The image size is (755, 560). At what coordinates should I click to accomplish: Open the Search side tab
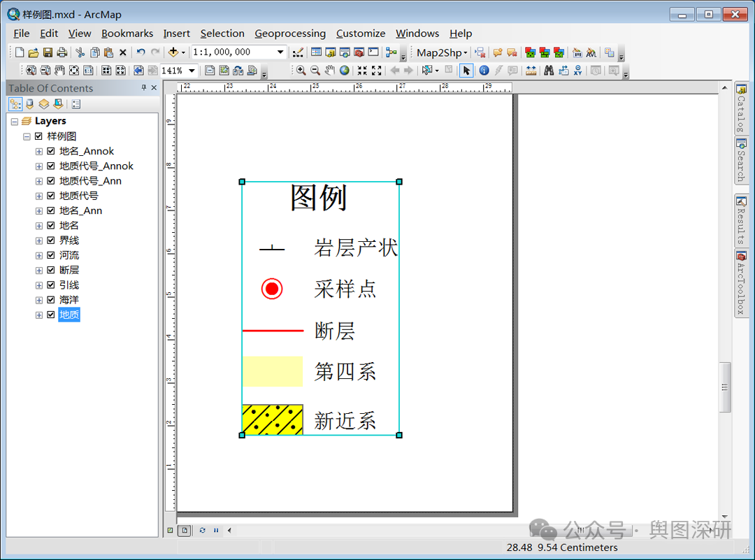(x=741, y=160)
